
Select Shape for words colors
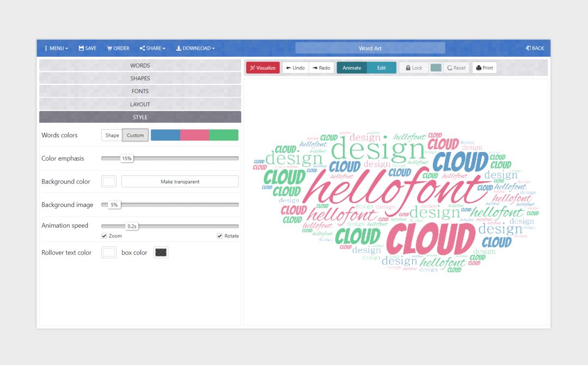pyautogui.click(x=112, y=136)
